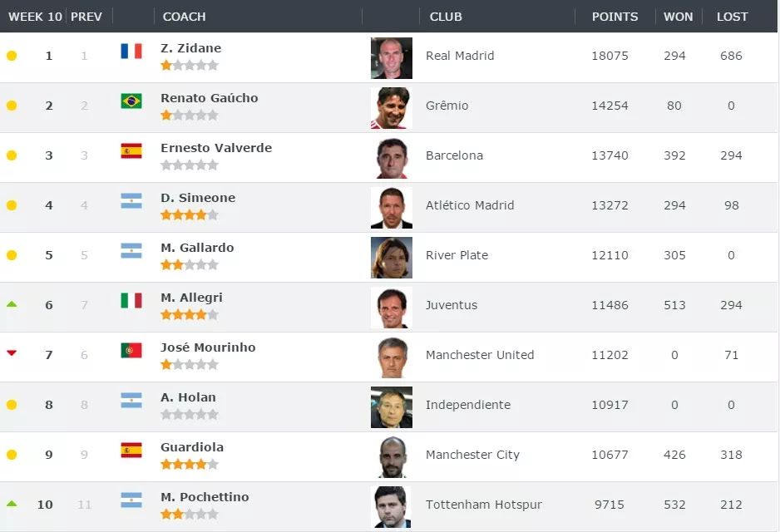Click the Portugal flag beside José Mourinho
This screenshot has height=532, width=780.
tap(131, 350)
